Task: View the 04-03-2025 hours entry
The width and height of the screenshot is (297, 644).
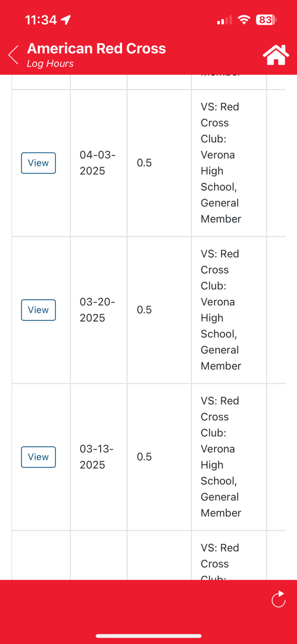Action: coord(38,163)
